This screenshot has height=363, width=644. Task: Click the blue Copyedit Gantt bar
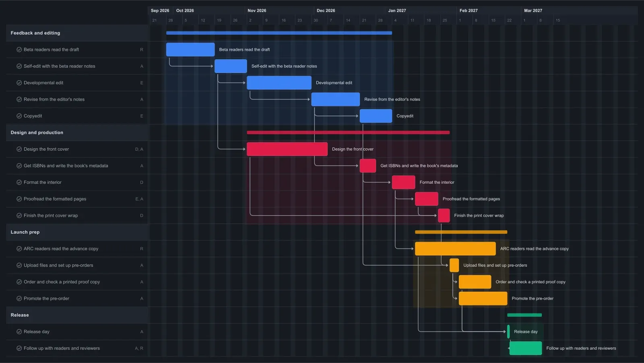pos(376,116)
